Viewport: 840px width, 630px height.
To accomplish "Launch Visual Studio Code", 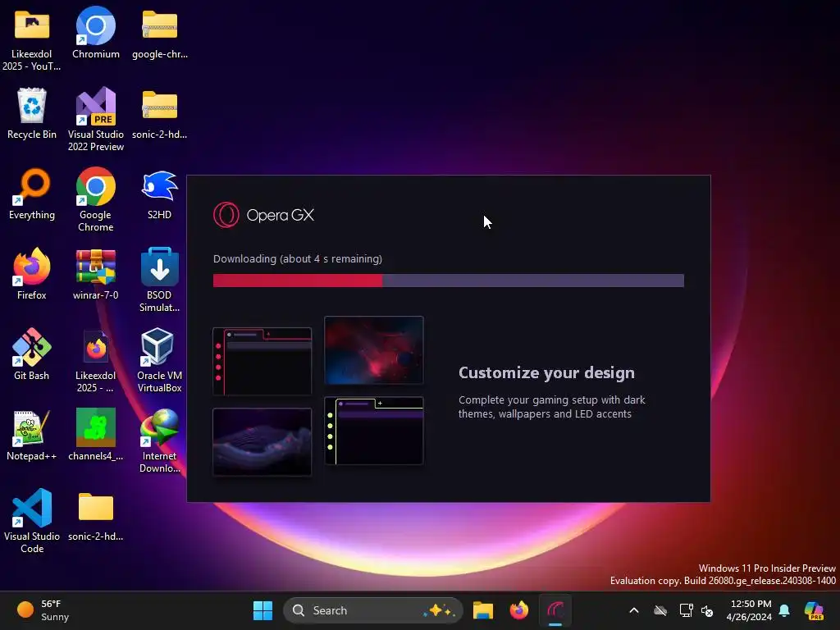I will point(32,521).
